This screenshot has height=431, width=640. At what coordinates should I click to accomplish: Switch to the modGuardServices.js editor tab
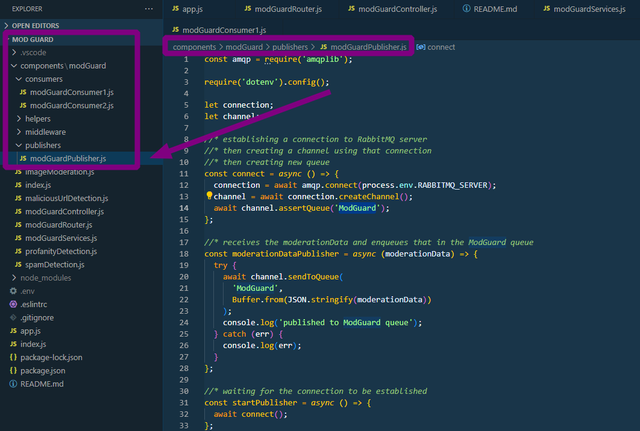point(589,9)
